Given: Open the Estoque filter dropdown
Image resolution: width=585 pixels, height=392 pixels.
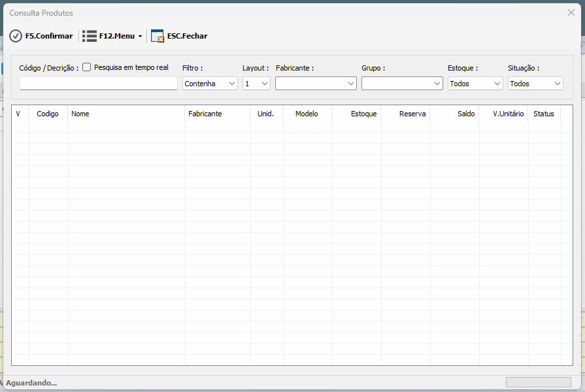Looking at the screenshot, I should click(475, 84).
